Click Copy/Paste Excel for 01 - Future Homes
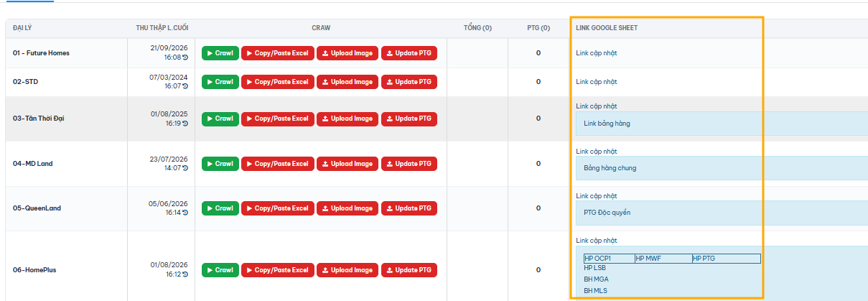 278,53
